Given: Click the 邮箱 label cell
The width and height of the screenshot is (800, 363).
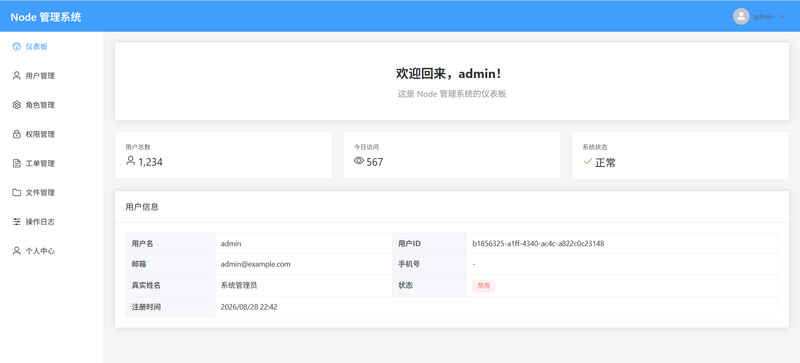Looking at the screenshot, I should [170, 264].
